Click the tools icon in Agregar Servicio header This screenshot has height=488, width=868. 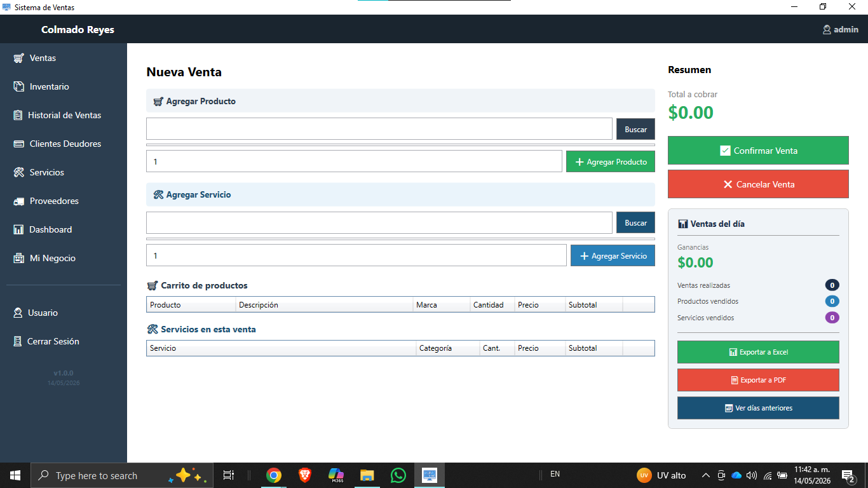158,194
